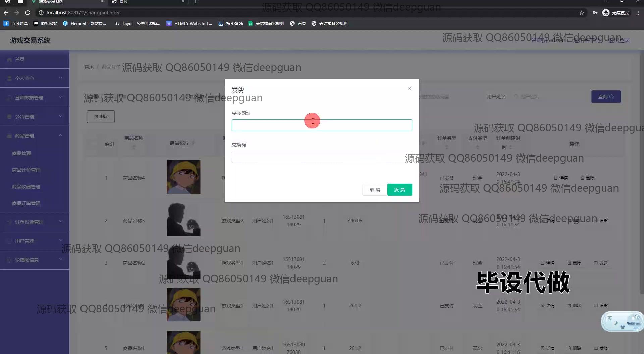The width and height of the screenshot is (644, 354).
Task: Open a new browser tab
Action: pos(196,2)
